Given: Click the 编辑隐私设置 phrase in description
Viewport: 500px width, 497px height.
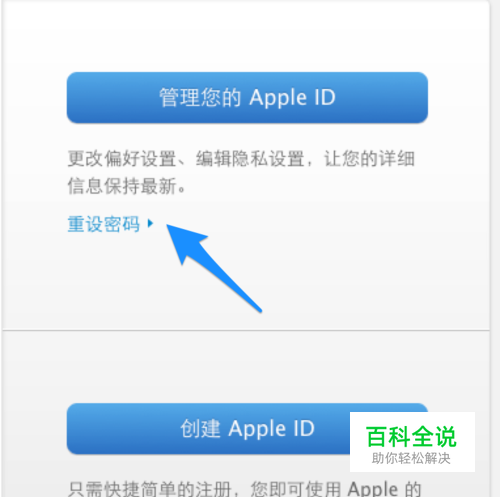Looking at the screenshot, I should [250, 158].
